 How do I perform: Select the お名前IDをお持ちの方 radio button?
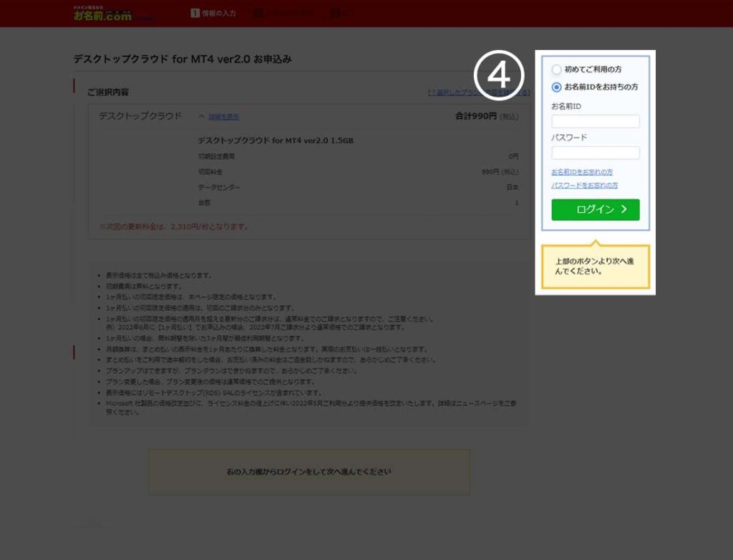click(556, 87)
